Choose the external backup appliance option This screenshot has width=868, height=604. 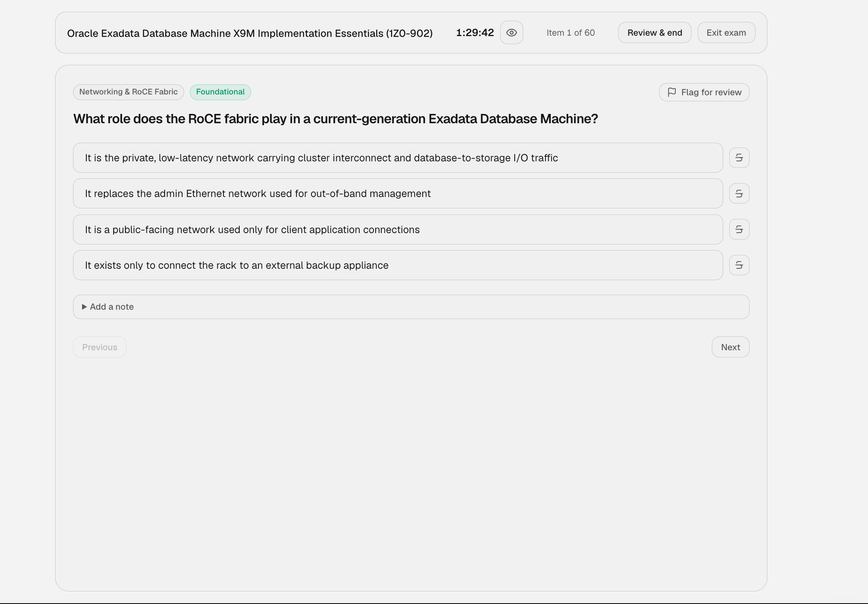pyautogui.click(x=398, y=265)
